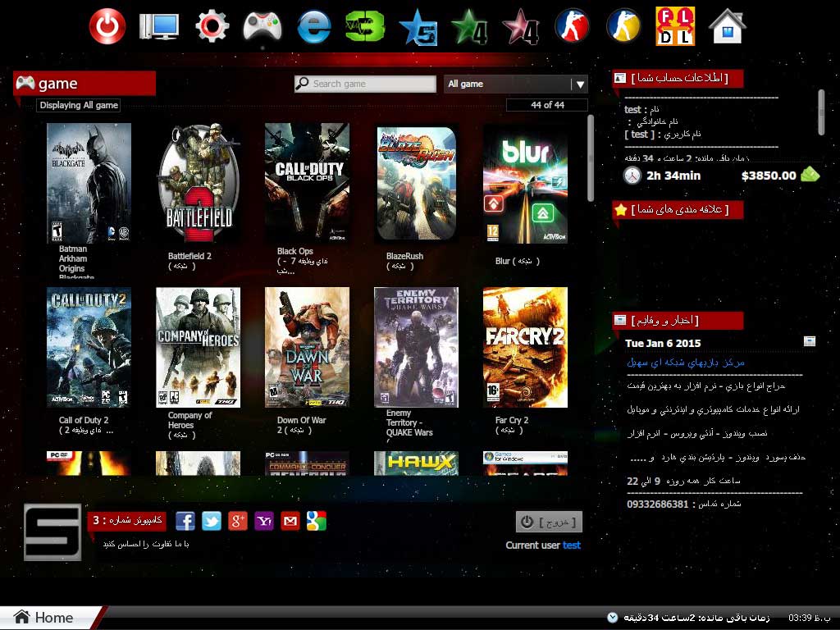Click the blue test current user link
Viewport: 840px width, 630px height.
click(572, 546)
